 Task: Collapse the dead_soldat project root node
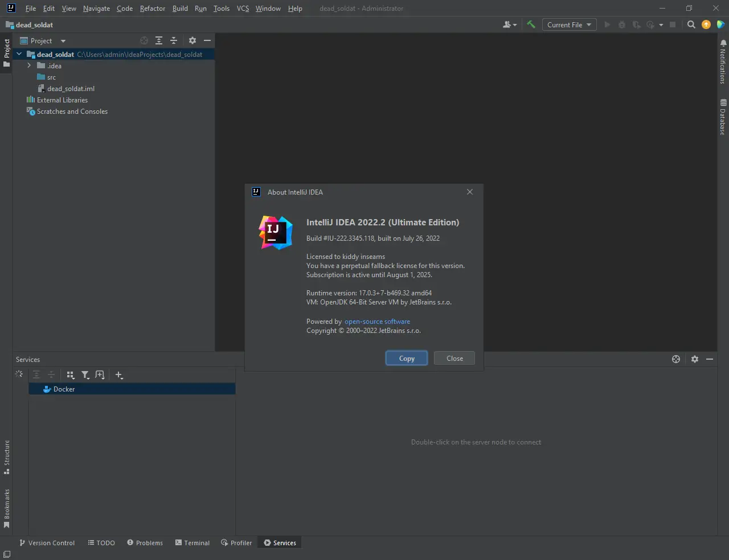pos(19,54)
